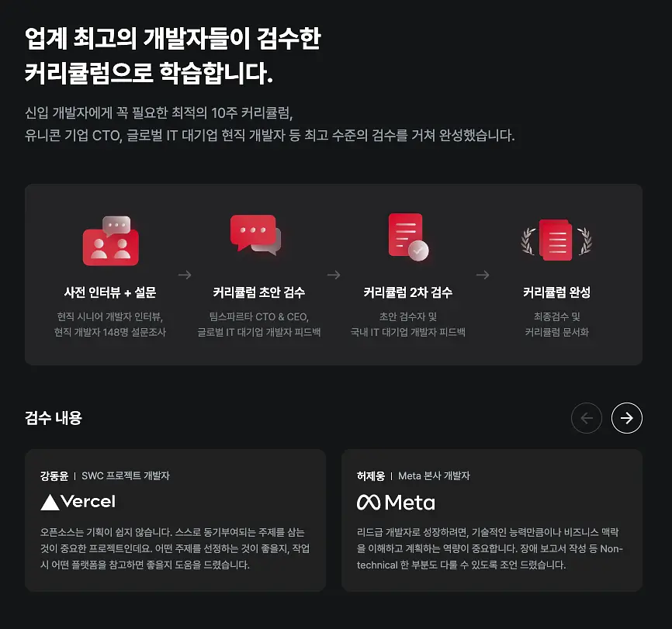Viewport: 672px width, 629px height.
Task: Click the Vercel logo
Action: pyautogui.click(x=78, y=502)
